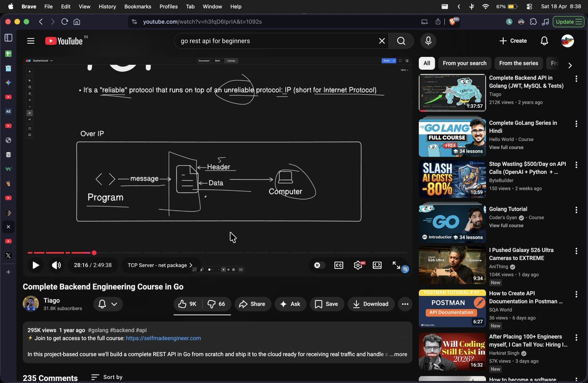The width and height of the screenshot is (588, 383).
Task: Click the 28:16 / 2:49:38 time display
Action: (x=93, y=265)
